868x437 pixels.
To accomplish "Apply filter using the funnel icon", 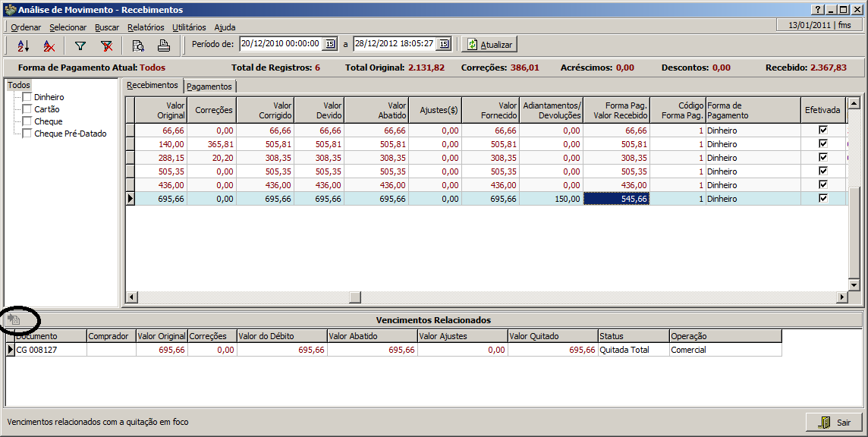I will (80, 45).
